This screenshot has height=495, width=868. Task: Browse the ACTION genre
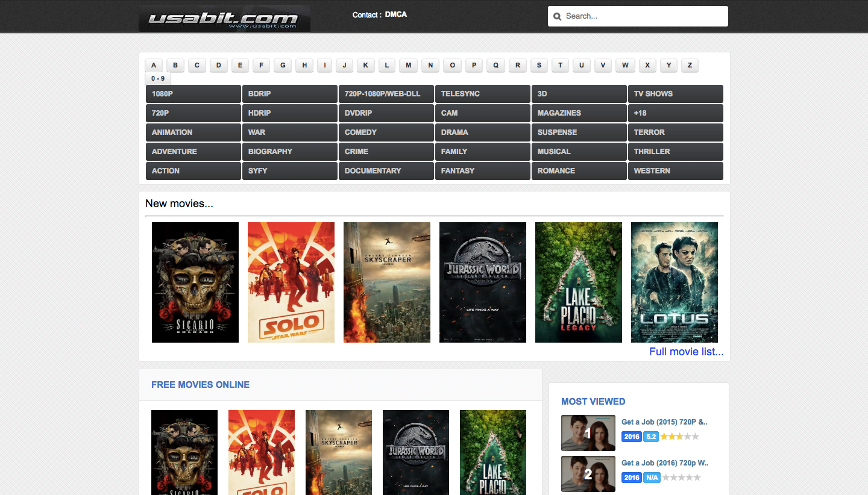pyautogui.click(x=193, y=171)
